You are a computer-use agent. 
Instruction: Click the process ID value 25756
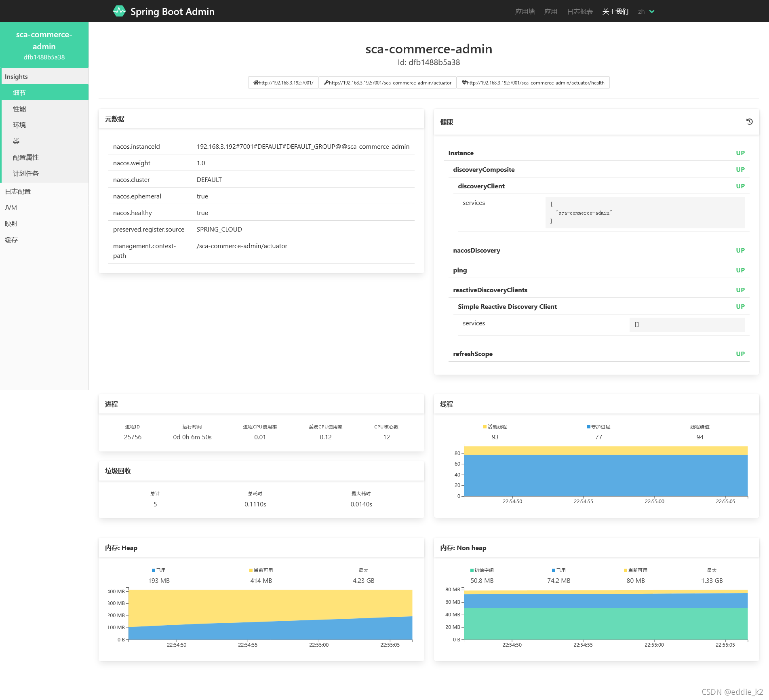pyautogui.click(x=133, y=437)
